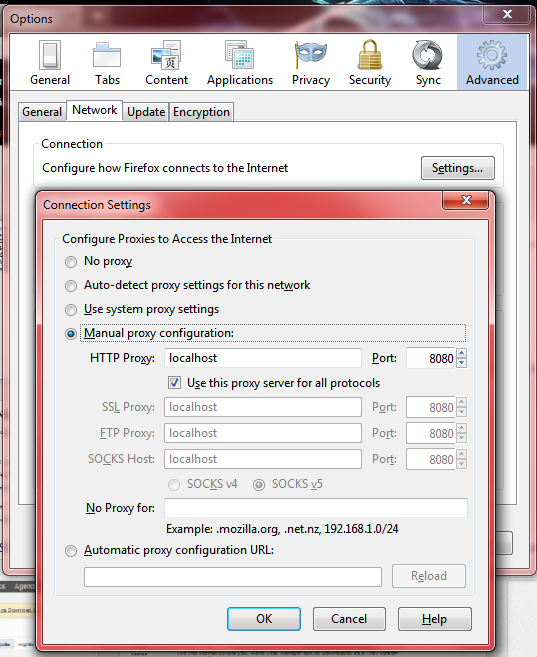Open the General options pane icon
This screenshot has height=657, width=537.
(50, 62)
